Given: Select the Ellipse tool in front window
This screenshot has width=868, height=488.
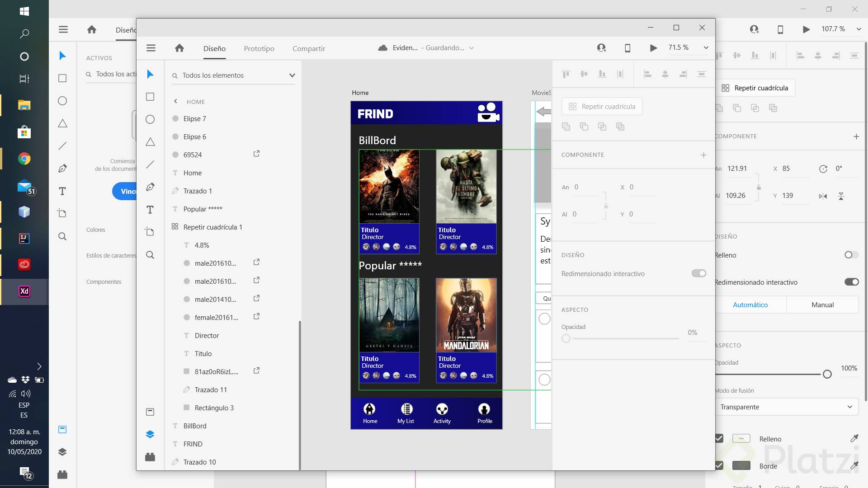Looking at the screenshot, I should click(x=151, y=119).
